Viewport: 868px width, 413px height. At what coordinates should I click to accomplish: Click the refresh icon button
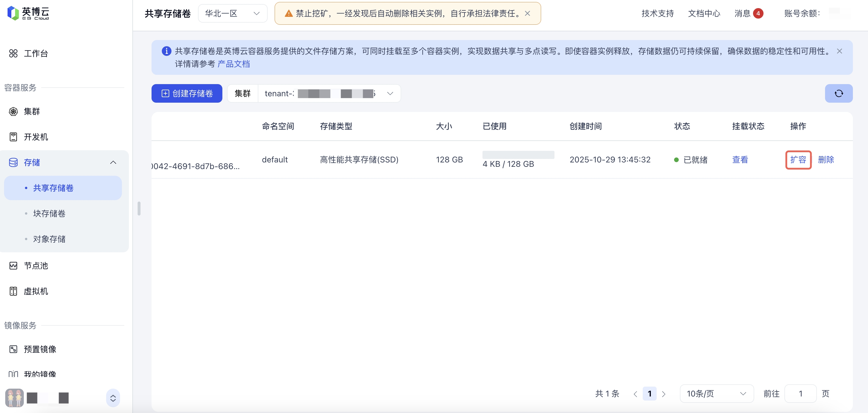click(x=838, y=93)
